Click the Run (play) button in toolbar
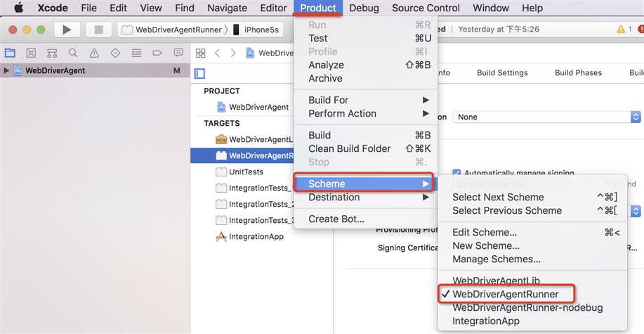 pyautogui.click(x=67, y=30)
